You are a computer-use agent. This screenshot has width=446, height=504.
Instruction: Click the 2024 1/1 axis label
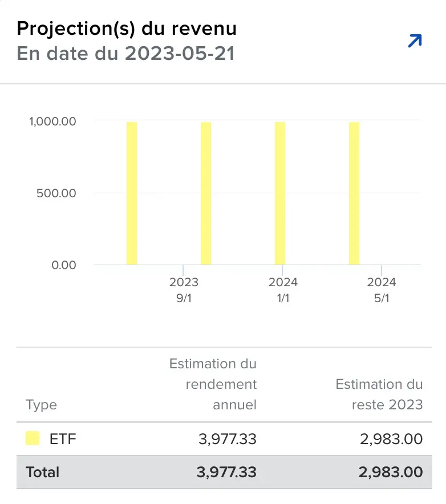[x=283, y=290]
